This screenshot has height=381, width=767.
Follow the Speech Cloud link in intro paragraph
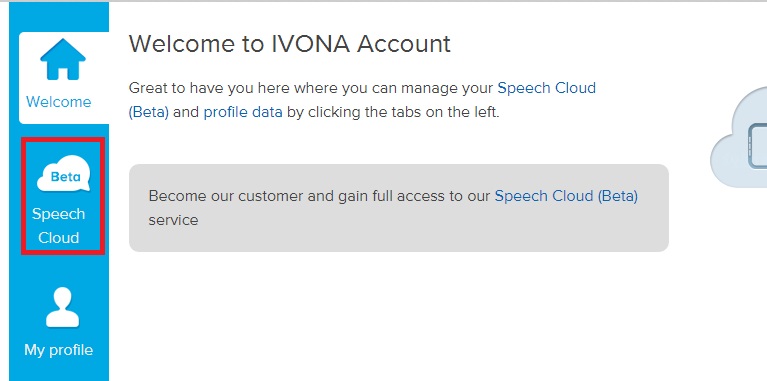[546, 88]
